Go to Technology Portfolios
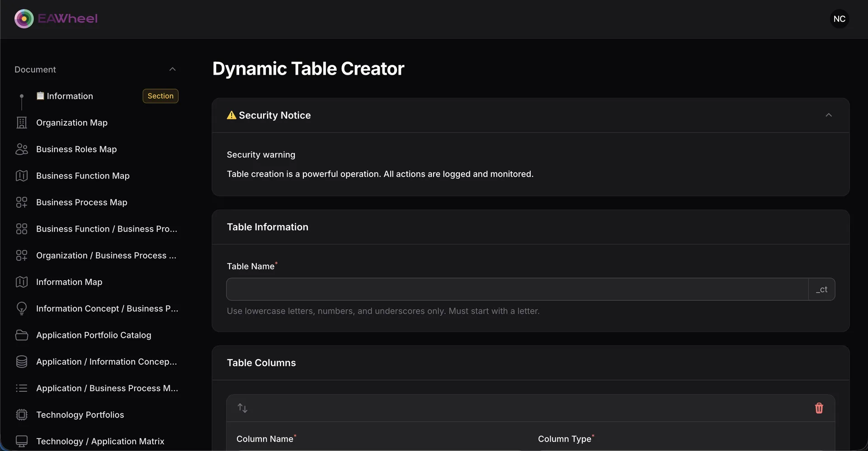Image resolution: width=868 pixels, height=451 pixels. [x=80, y=415]
